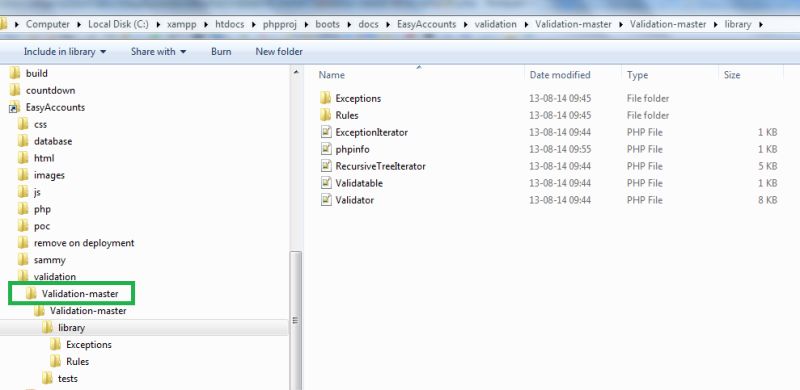Click navigation pane scrollbar up arrow

(295, 72)
